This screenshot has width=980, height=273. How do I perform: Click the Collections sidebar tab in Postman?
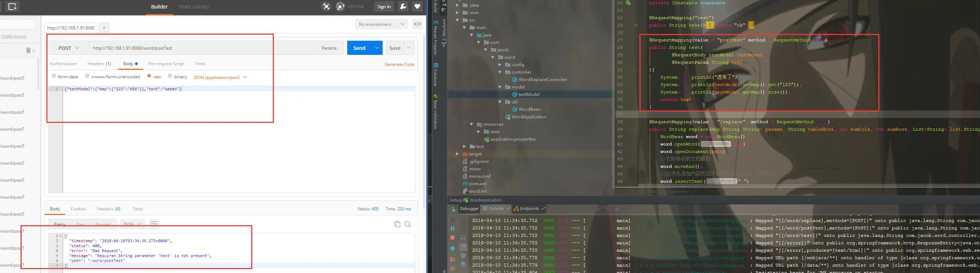point(14,37)
